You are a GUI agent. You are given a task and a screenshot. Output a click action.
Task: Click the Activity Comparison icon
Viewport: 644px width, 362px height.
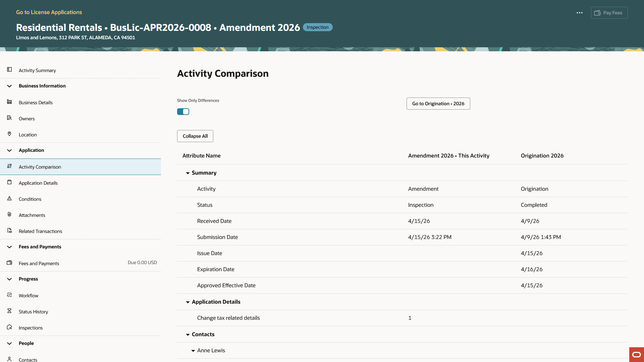[9, 166]
